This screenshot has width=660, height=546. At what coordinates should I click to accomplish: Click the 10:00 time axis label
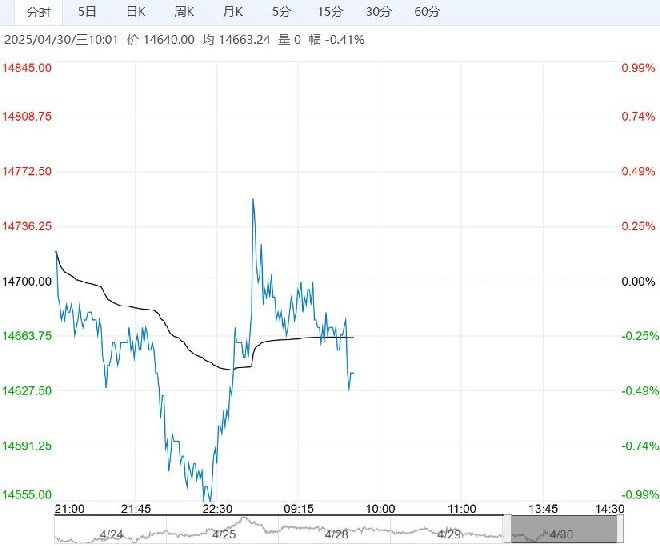(381, 509)
